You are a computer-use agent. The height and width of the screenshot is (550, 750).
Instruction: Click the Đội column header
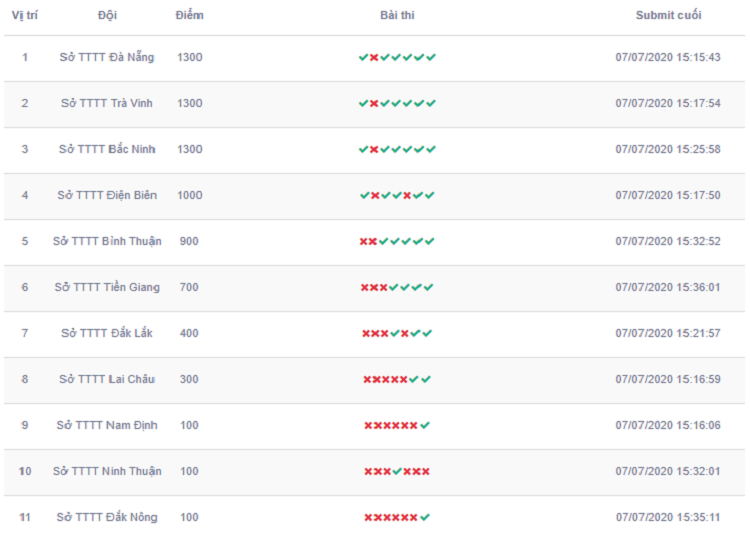(x=107, y=15)
